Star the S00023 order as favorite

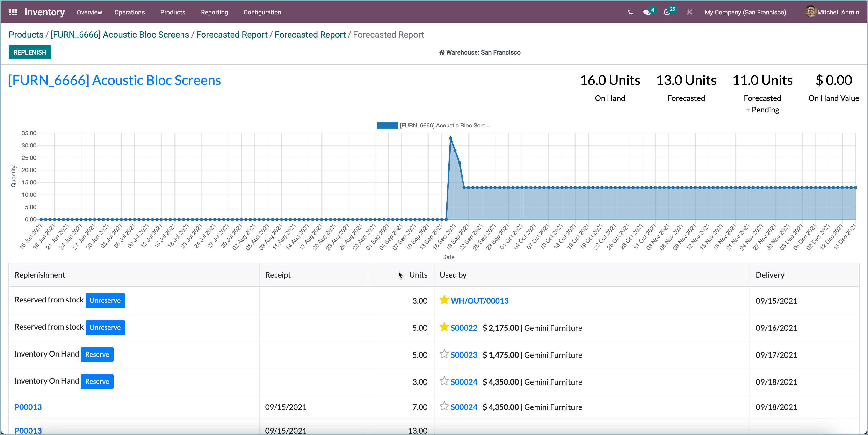coord(444,354)
